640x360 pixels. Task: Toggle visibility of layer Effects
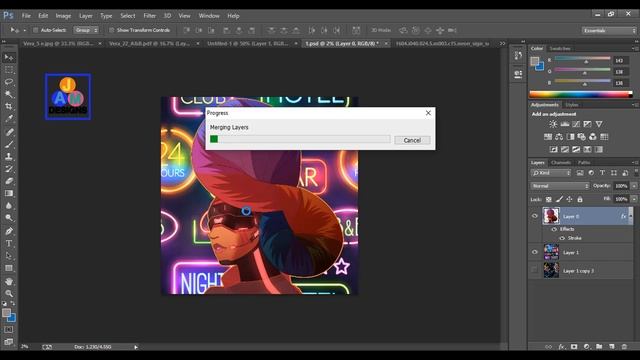click(554, 229)
